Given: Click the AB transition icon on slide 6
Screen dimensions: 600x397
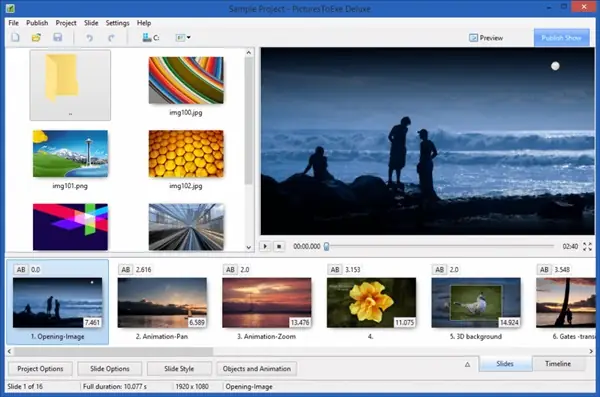Looking at the screenshot, I should pos(544,270).
